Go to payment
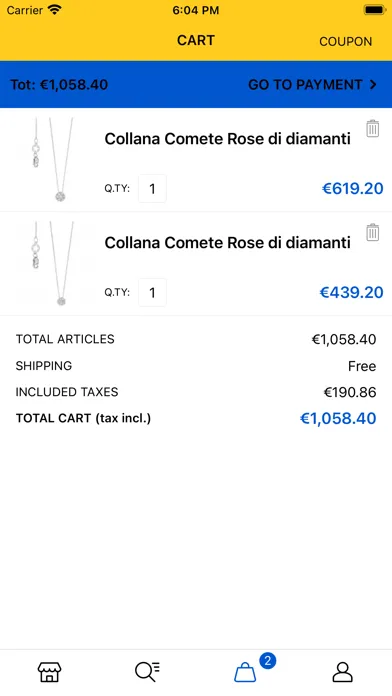The image size is (392, 696). coord(313,84)
